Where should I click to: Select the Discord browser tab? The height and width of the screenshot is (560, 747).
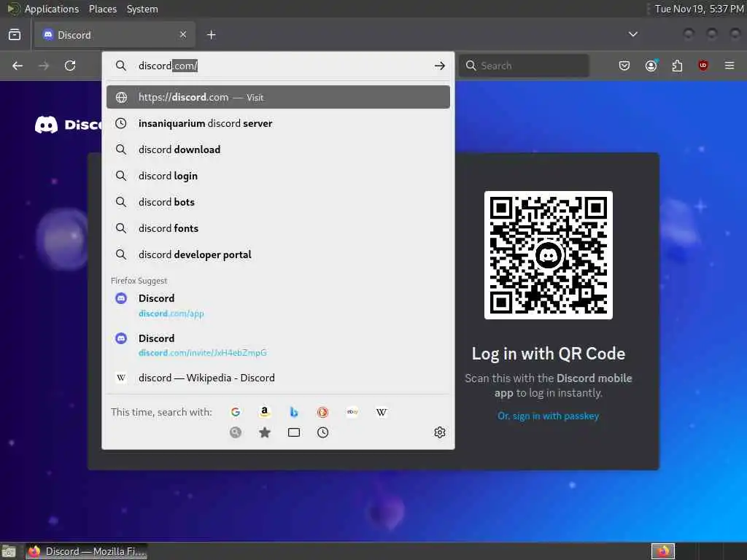pyautogui.click(x=115, y=35)
